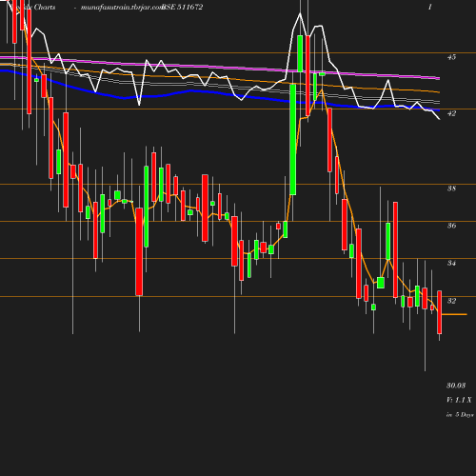This screenshot has width=476, height=476.
Task: Click the munafasutra website text in header
Action: coord(122,8)
